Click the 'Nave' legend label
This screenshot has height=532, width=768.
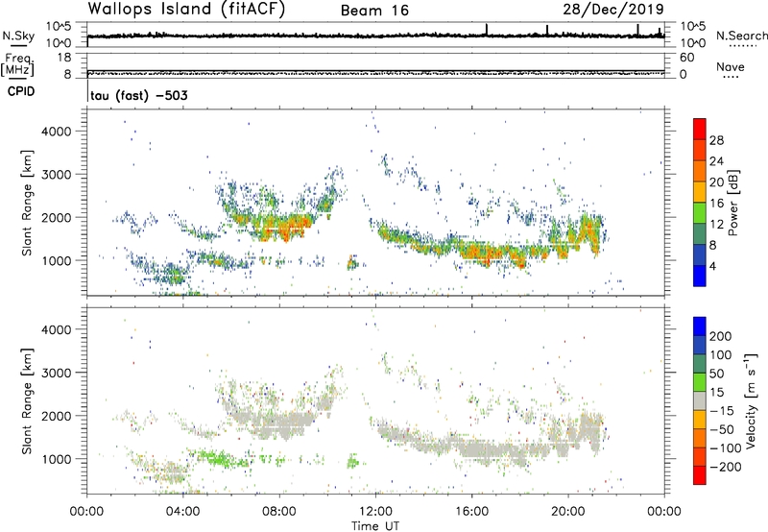(x=731, y=67)
